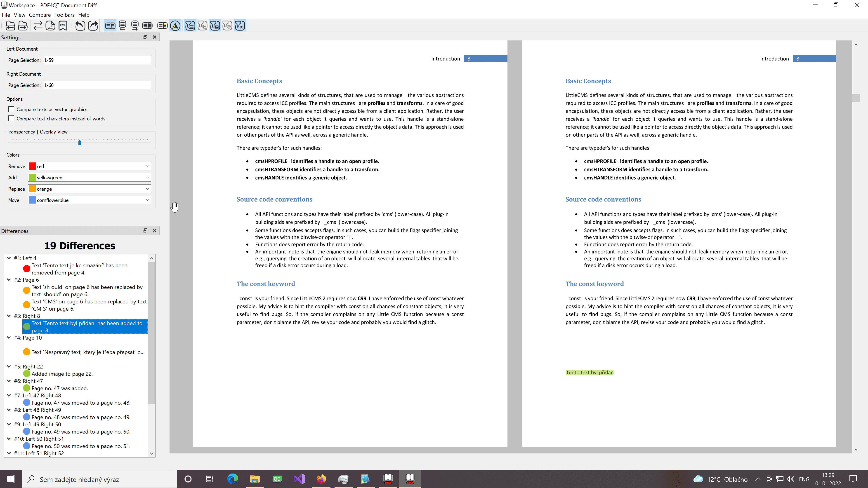The width and height of the screenshot is (868, 488).
Task: Open the Remove color dropdown
Action: (x=89, y=166)
